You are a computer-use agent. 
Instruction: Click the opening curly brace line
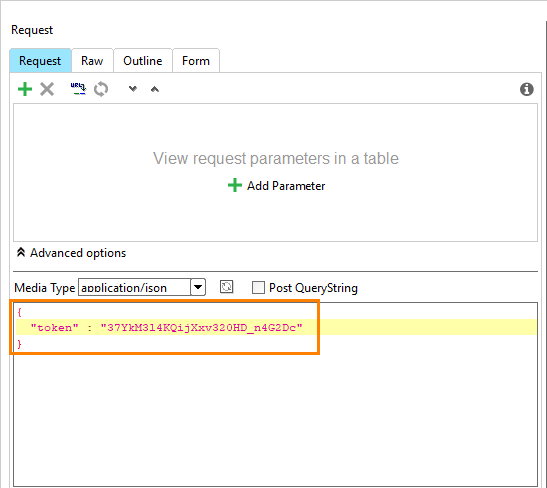pyautogui.click(x=20, y=311)
